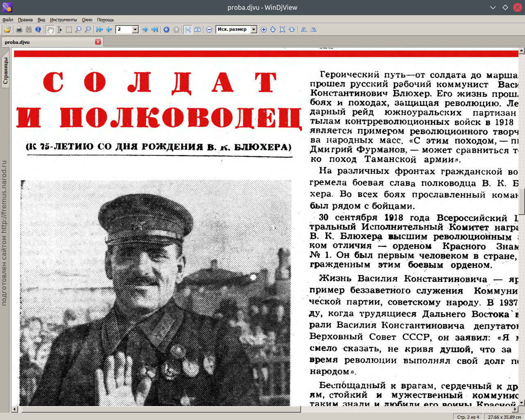
Task: Rotate the page counterclockwise
Action: pos(304,30)
